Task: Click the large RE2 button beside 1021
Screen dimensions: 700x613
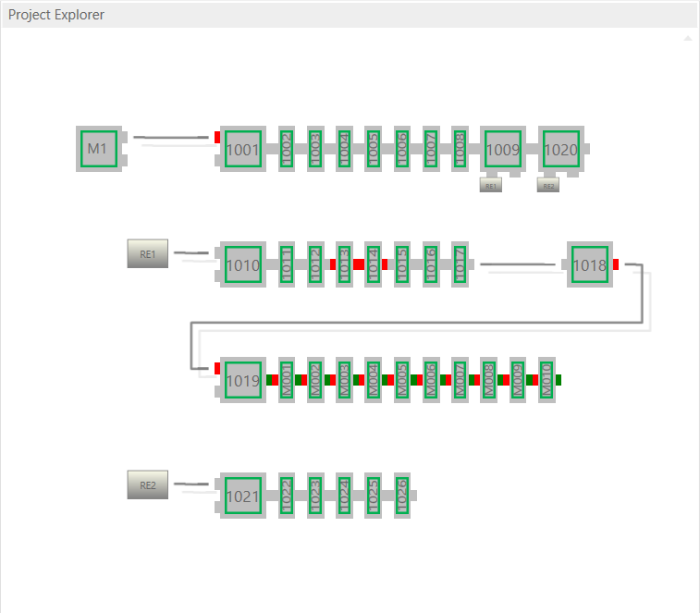Action: tap(148, 484)
